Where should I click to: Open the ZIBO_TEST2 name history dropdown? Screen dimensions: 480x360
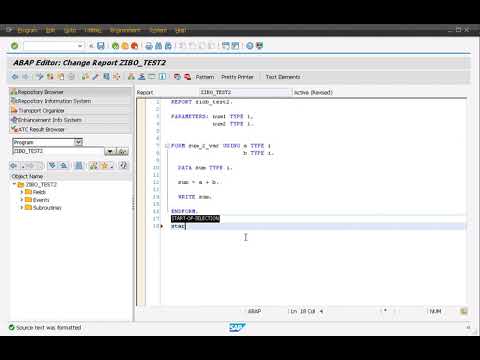[110, 152]
